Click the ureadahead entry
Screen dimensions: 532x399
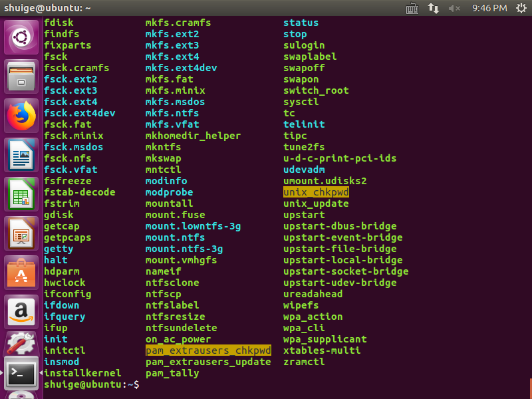pos(313,294)
